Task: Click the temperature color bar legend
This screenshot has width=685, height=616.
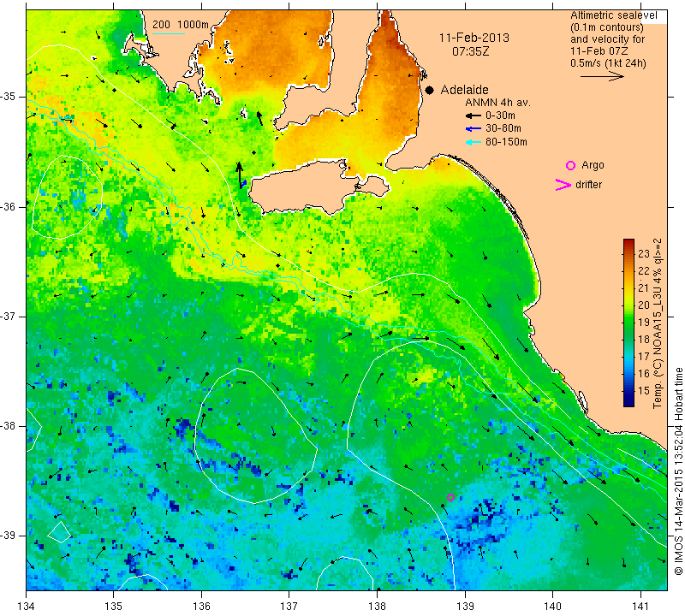Action: pyautogui.click(x=628, y=323)
